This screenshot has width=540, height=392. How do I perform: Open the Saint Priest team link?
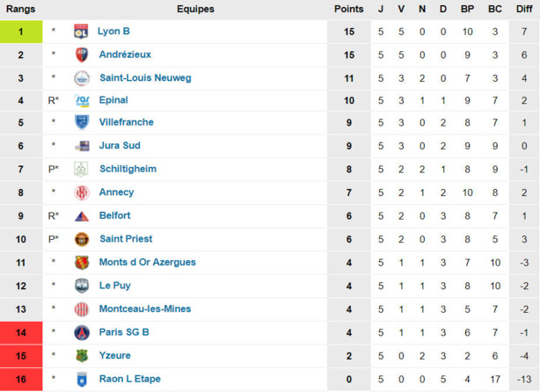(x=126, y=239)
